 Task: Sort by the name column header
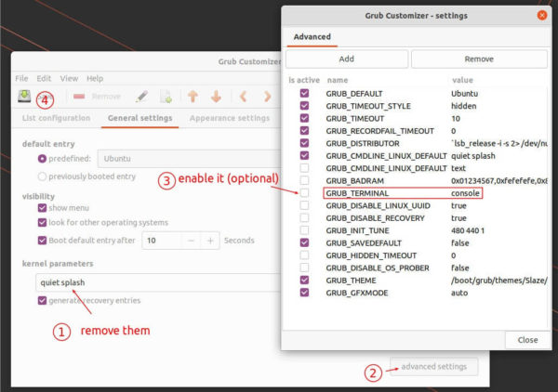click(x=338, y=80)
